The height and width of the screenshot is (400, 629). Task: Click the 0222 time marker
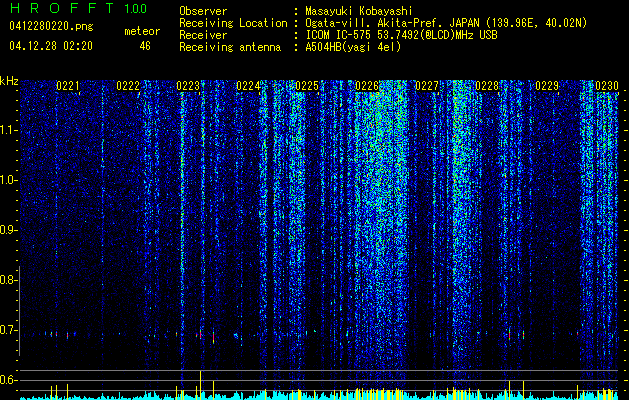[128, 86]
